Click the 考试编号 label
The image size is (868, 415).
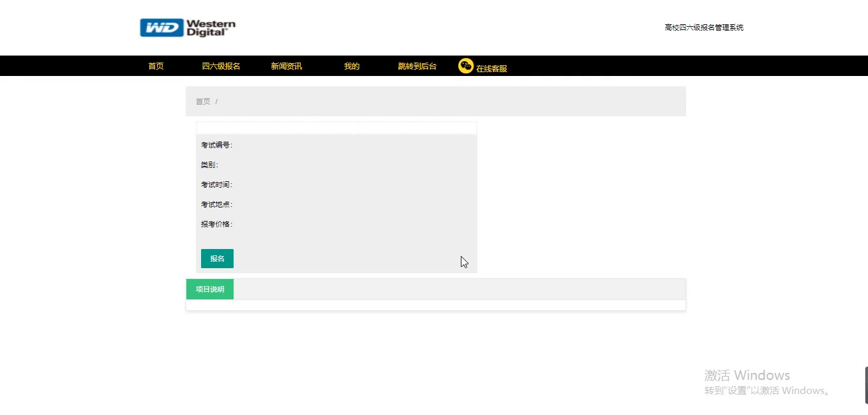point(216,145)
